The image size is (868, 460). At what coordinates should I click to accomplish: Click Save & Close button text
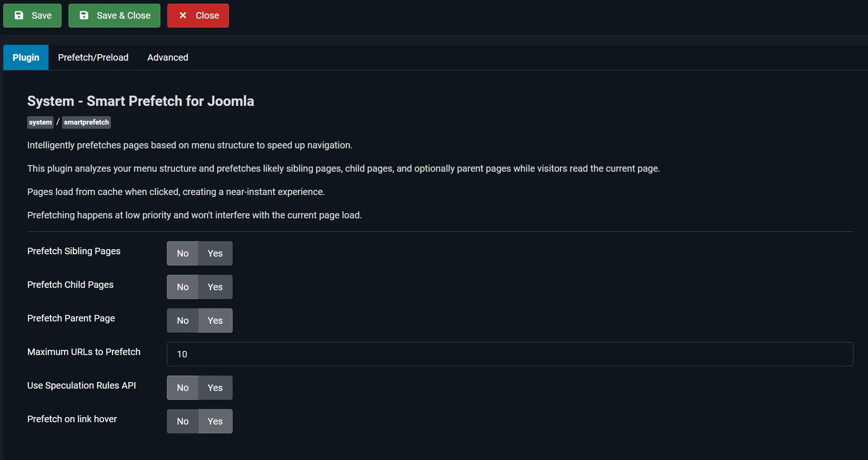coord(124,15)
